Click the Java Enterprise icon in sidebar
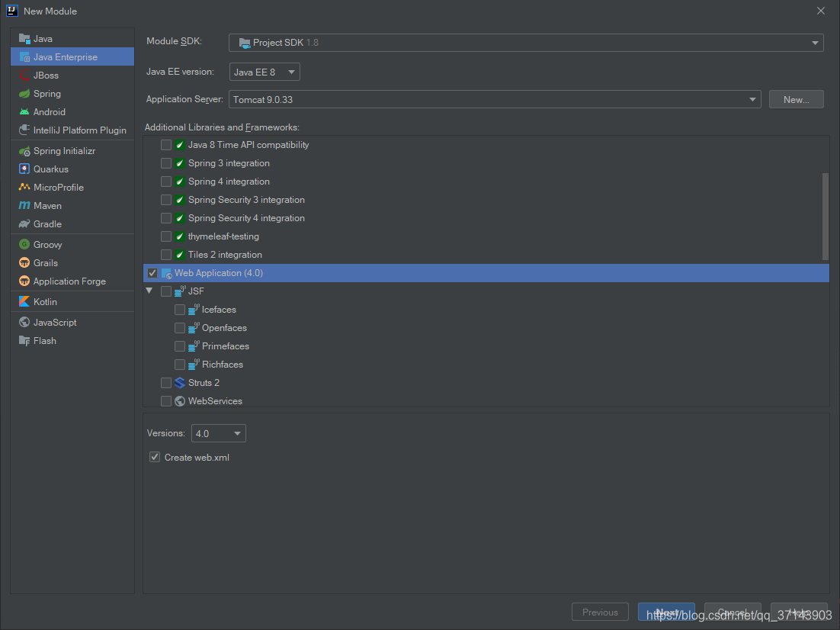The height and width of the screenshot is (630, 840). 24,57
